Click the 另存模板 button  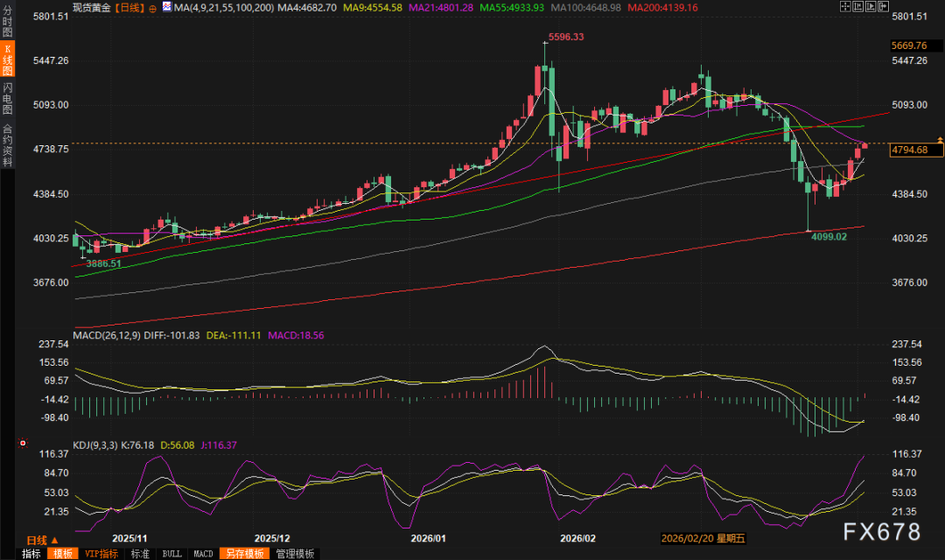[x=244, y=554]
